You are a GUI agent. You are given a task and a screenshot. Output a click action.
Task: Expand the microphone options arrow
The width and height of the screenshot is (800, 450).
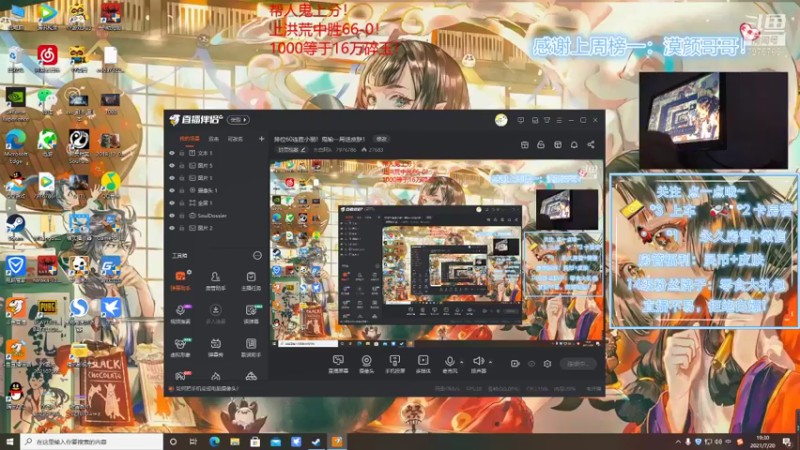pyautogui.click(x=461, y=362)
